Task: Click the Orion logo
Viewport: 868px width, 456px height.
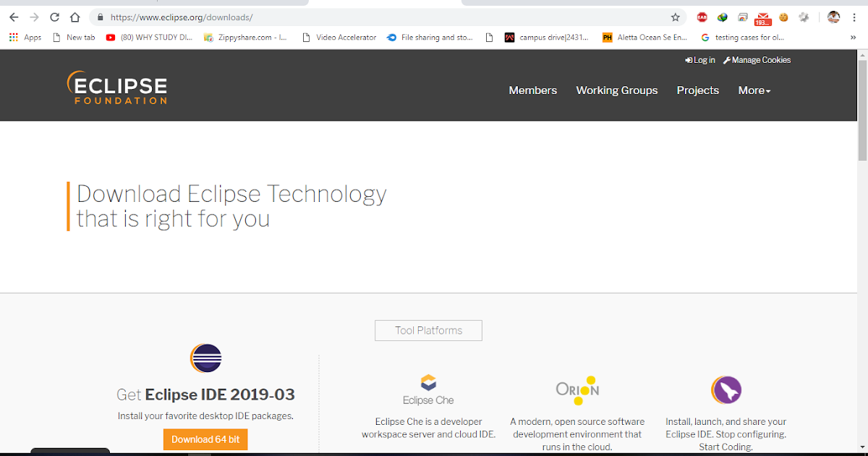Action: (x=576, y=389)
